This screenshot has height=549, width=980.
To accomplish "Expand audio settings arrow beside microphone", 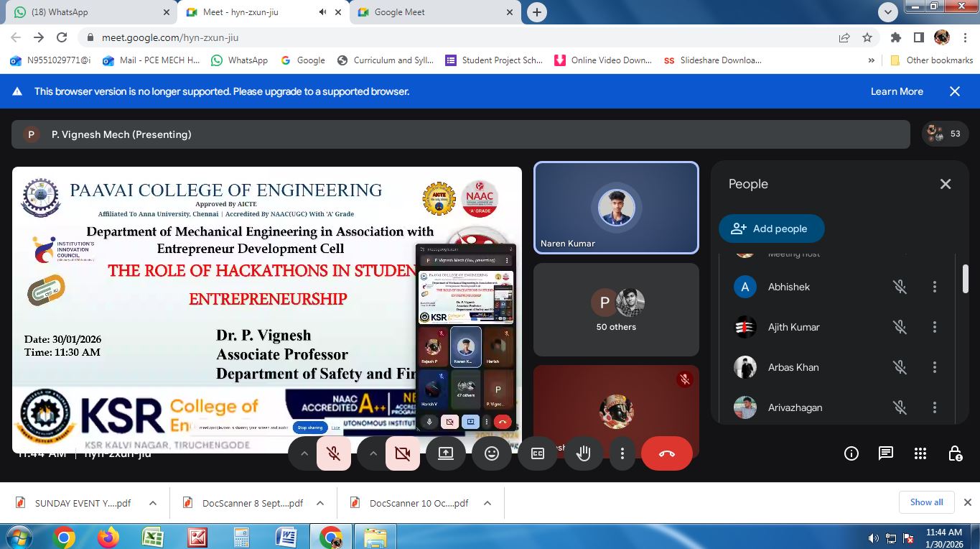I will tap(304, 453).
